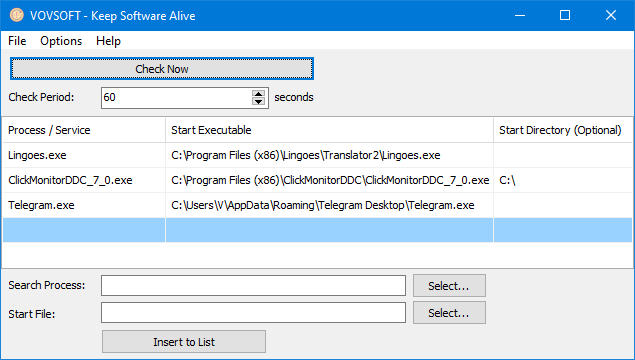635x360 pixels.
Task: Select the Telegram.exe row
Action: pyautogui.click(x=317, y=205)
